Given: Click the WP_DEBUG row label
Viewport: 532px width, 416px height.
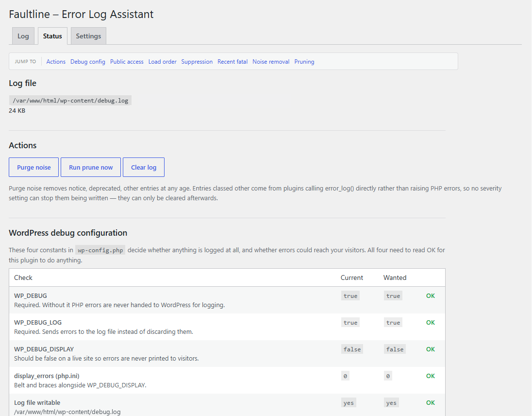Looking at the screenshot, I should pyautogui.click(x=31, y=296).
